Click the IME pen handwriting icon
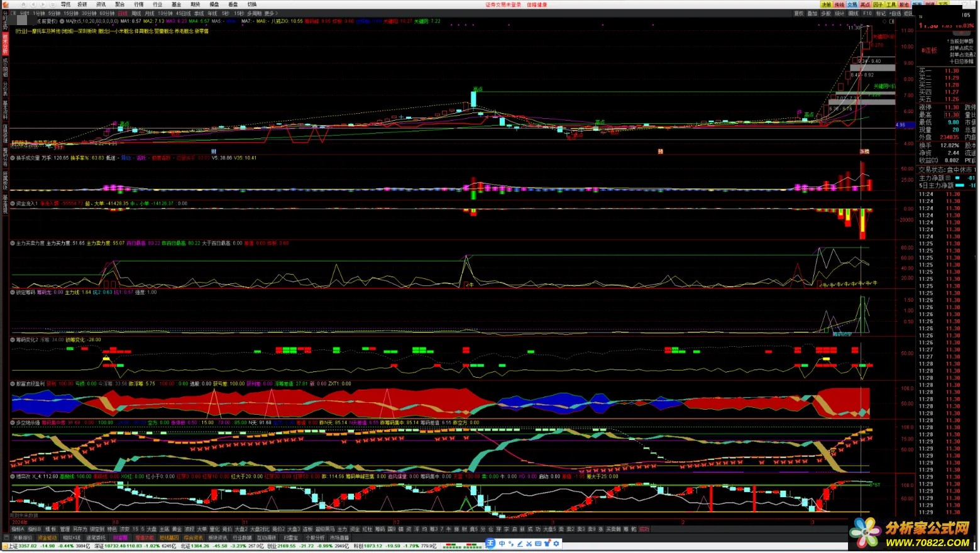Screen dimensions: 980x553 tap(520, 544)
